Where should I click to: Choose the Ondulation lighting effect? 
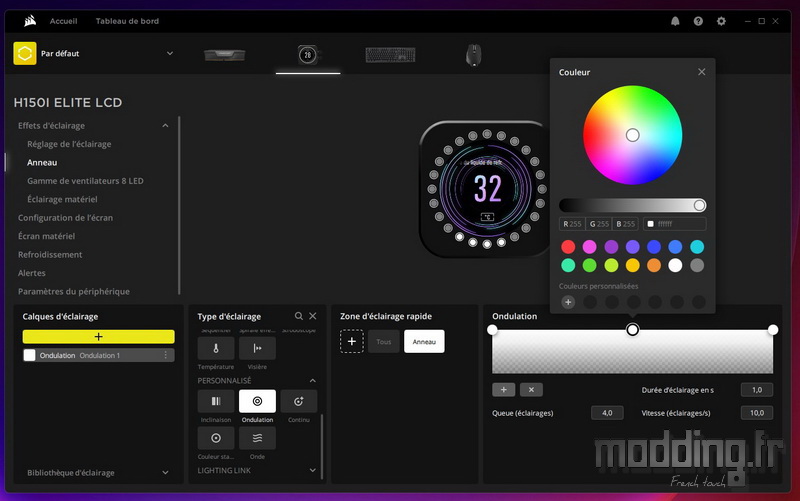(257, 401)
